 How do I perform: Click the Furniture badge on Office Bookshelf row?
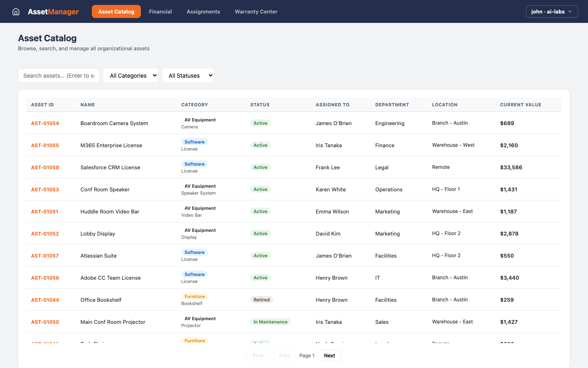point(195,296)
